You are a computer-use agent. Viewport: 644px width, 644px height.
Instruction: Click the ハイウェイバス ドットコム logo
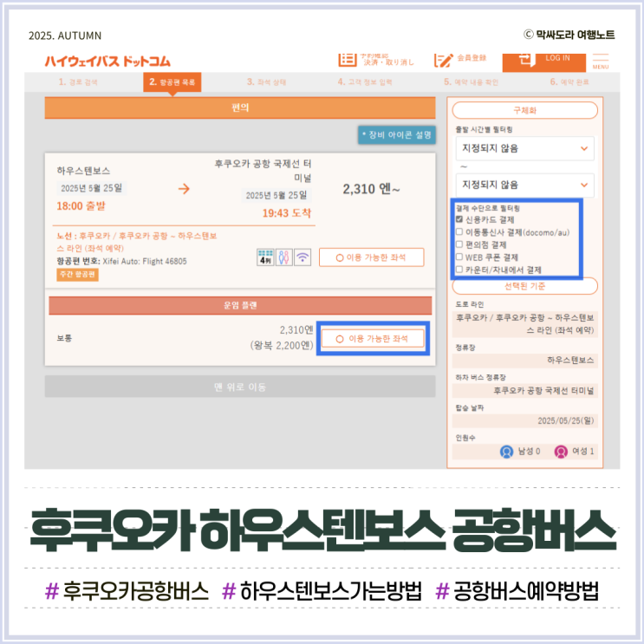107,62
